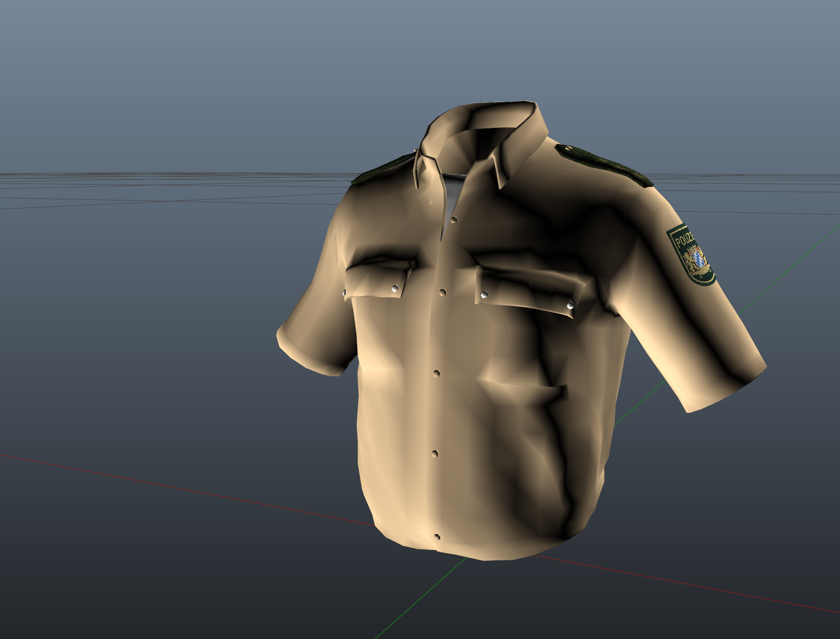The image size is (840, 639).
Task: Click the green axis line below the shirt
Action: pyautogui.click(x=415, y=601)
